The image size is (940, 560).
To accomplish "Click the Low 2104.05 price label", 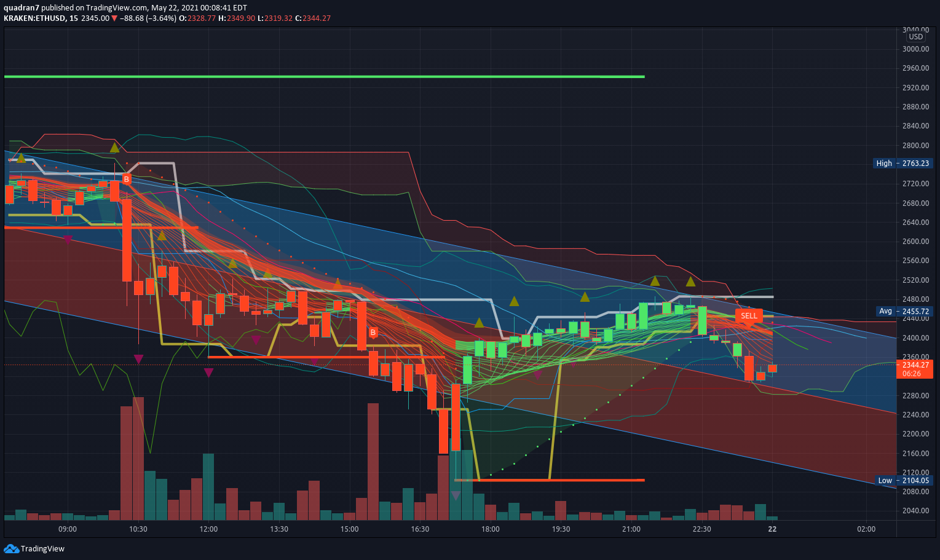I will [904, 481].
